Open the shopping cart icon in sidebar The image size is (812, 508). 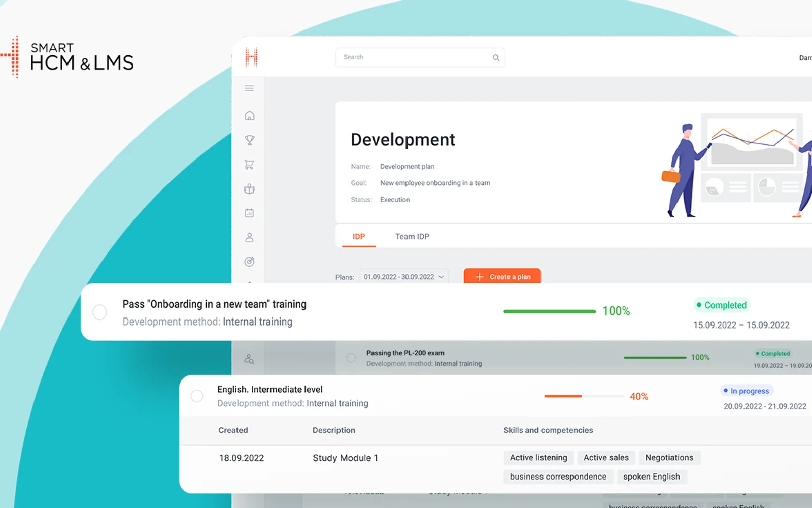pyautogui.click(x=249, y=165)
